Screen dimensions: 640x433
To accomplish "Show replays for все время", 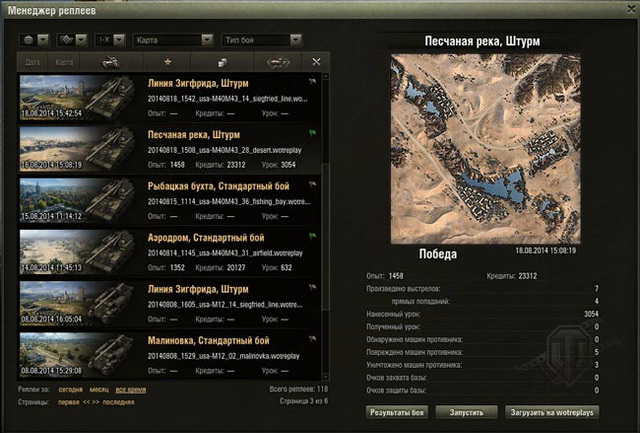I will tap(131, 390).
